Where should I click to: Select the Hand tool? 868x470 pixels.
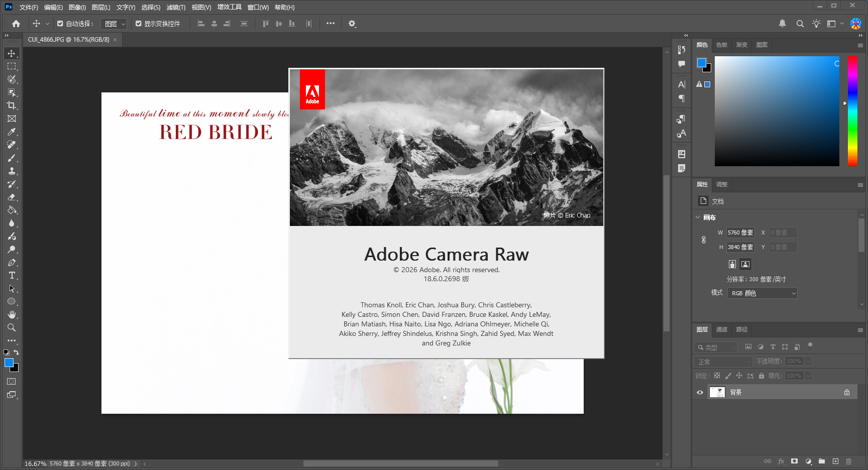12,314
